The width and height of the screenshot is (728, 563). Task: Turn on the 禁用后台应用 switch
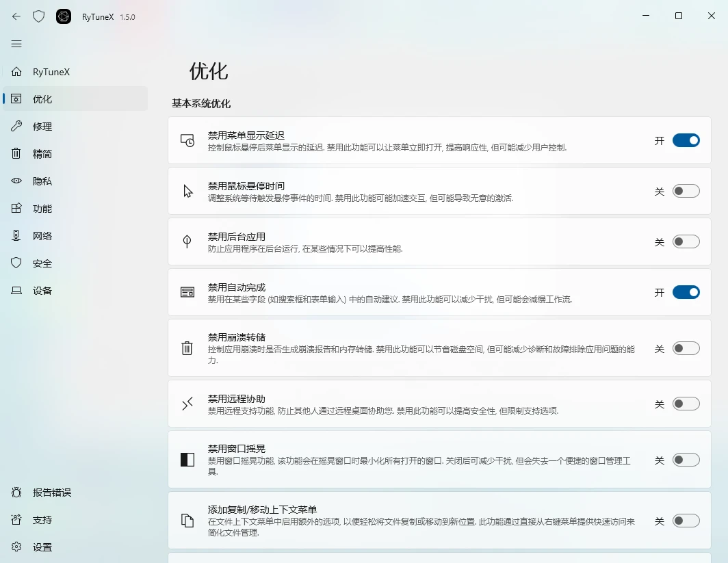coord(686,241)
